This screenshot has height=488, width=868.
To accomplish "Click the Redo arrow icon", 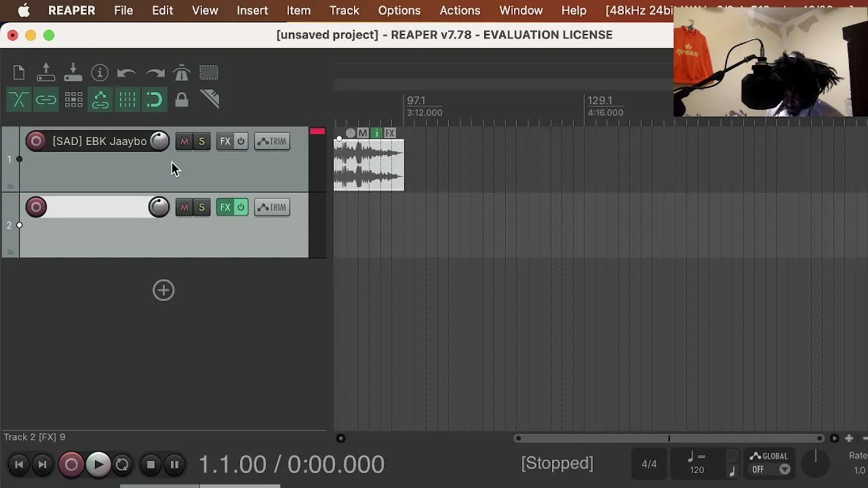I will coord(155,73).
